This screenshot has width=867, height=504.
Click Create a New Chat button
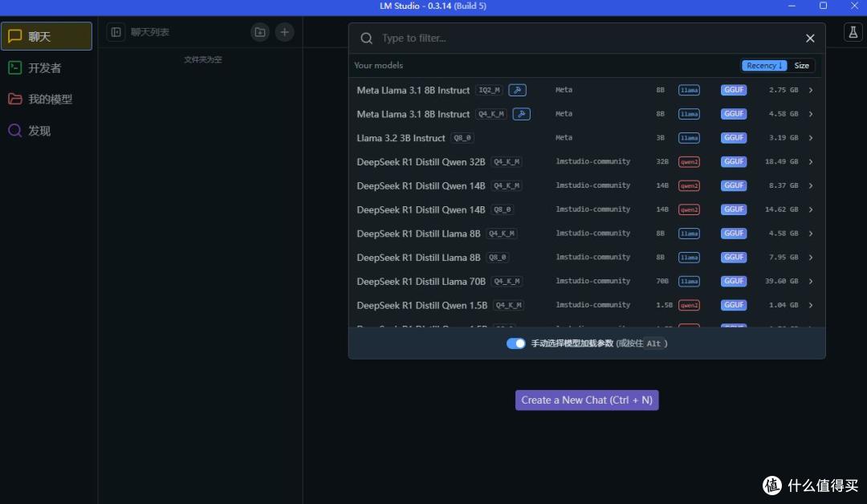[x=587, y=400]
